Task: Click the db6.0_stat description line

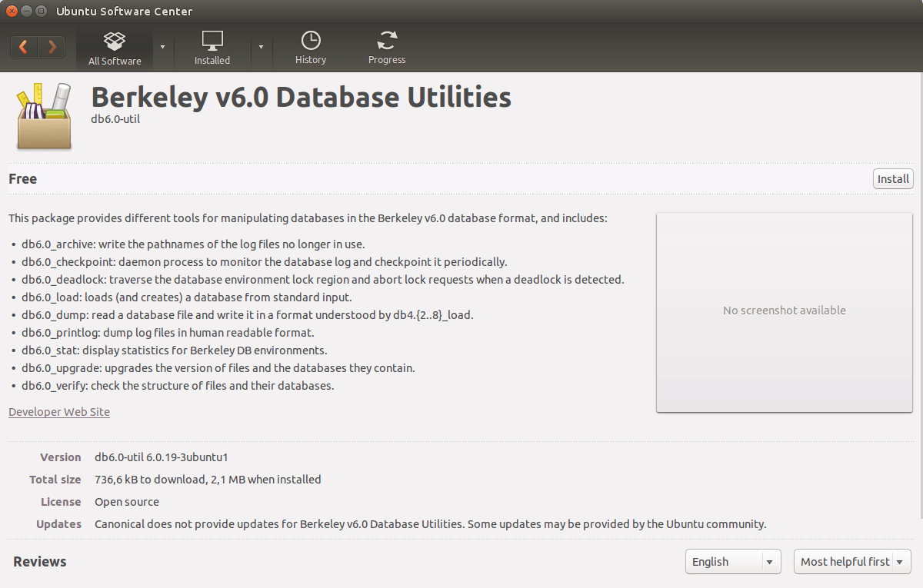Action: tap(175, 350)
